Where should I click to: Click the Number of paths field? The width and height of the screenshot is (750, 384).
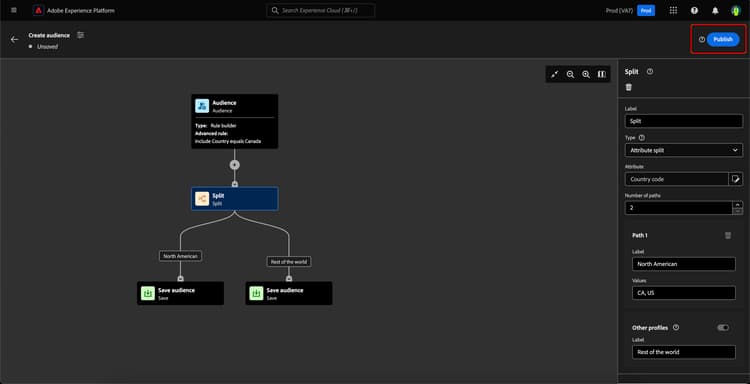(x=678, y=208)
